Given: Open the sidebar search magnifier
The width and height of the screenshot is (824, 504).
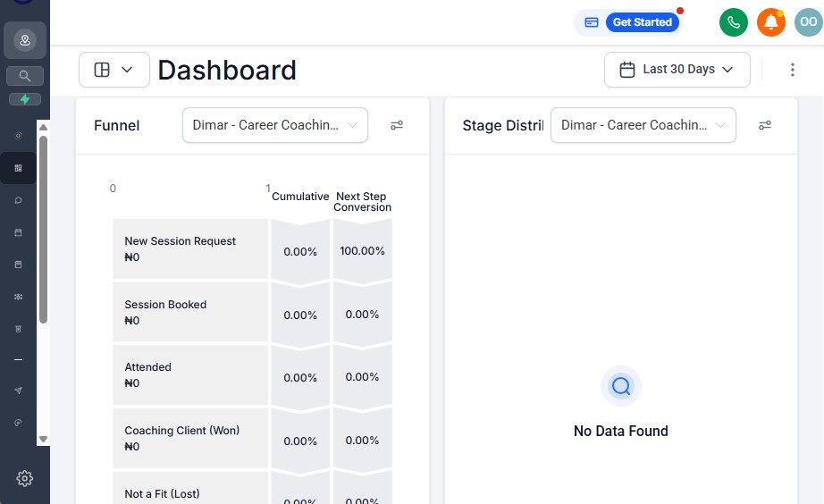Looking at the screenshot, I should pyautogui.click(x=25, y=76).
